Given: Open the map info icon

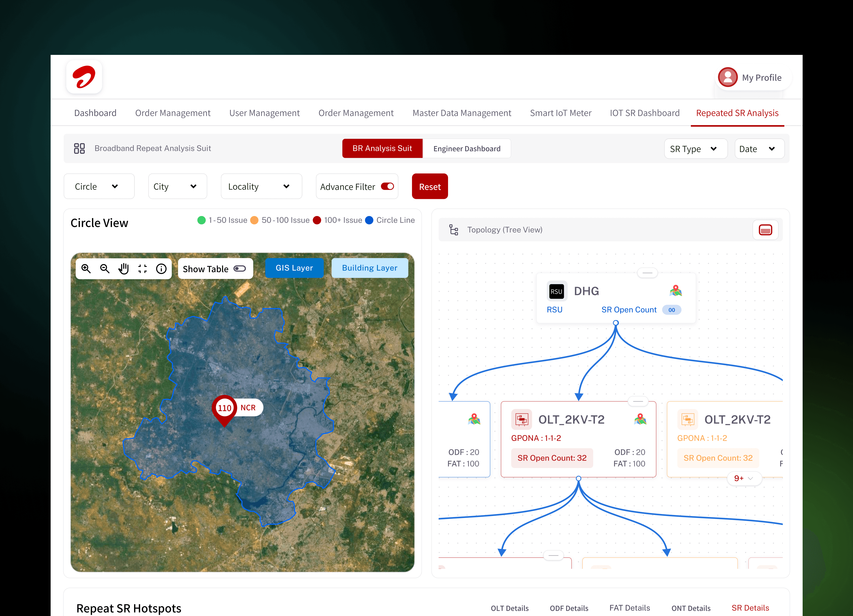Looking at the screenshot, I should [161, 268].
